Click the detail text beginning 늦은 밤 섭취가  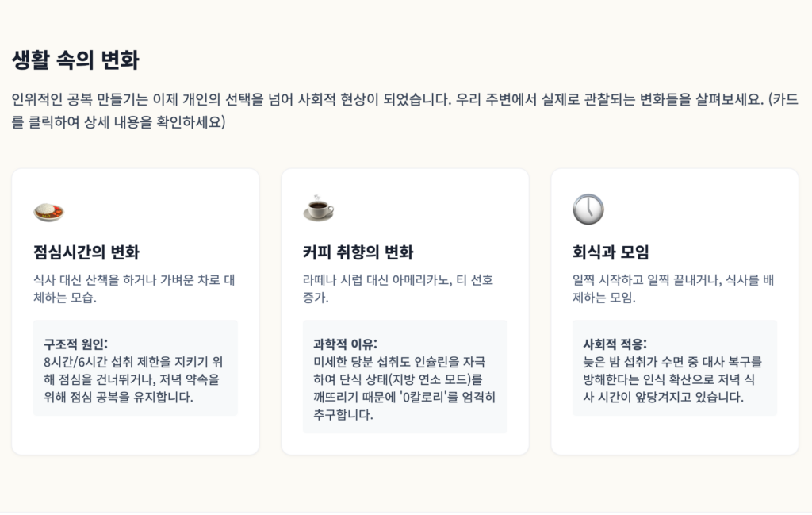[x=672, y=362]
